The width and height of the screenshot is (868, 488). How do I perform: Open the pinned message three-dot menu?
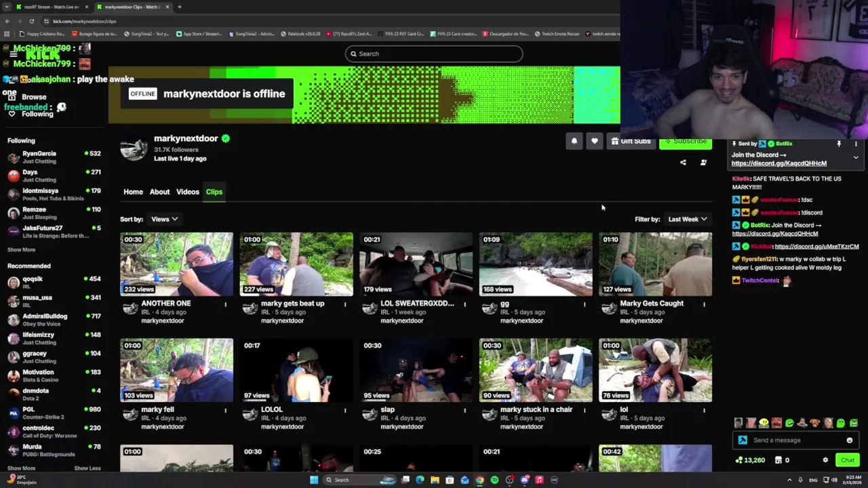[856, 144]
